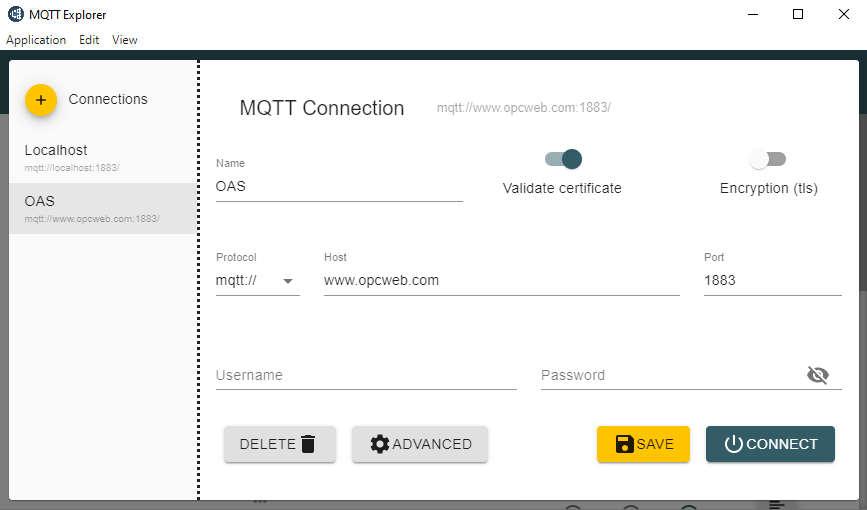867x510 pixels.
Task: Open the View menu
Action: coord(125,40)
